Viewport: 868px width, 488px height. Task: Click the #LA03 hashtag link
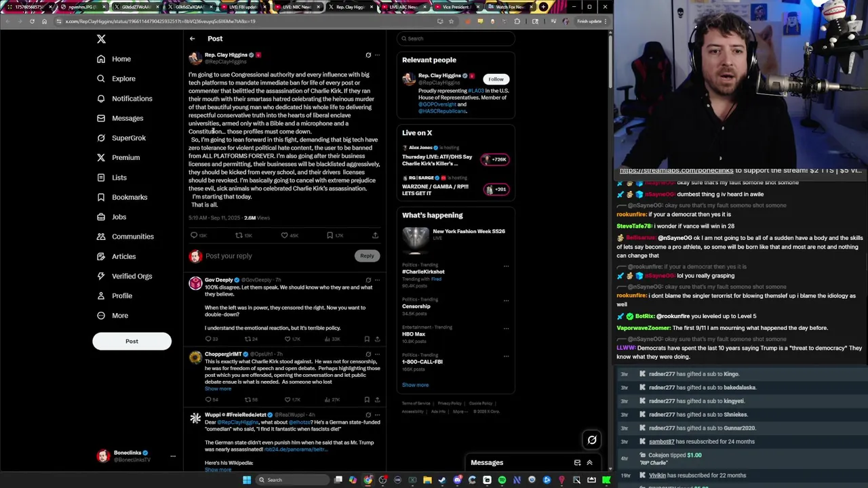pos(476,91)
